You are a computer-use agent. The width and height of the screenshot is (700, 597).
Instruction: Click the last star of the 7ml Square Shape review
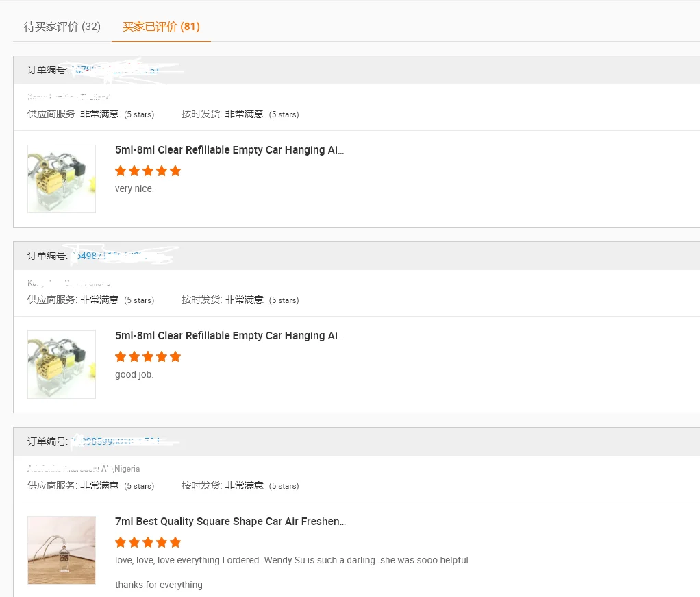175,542
